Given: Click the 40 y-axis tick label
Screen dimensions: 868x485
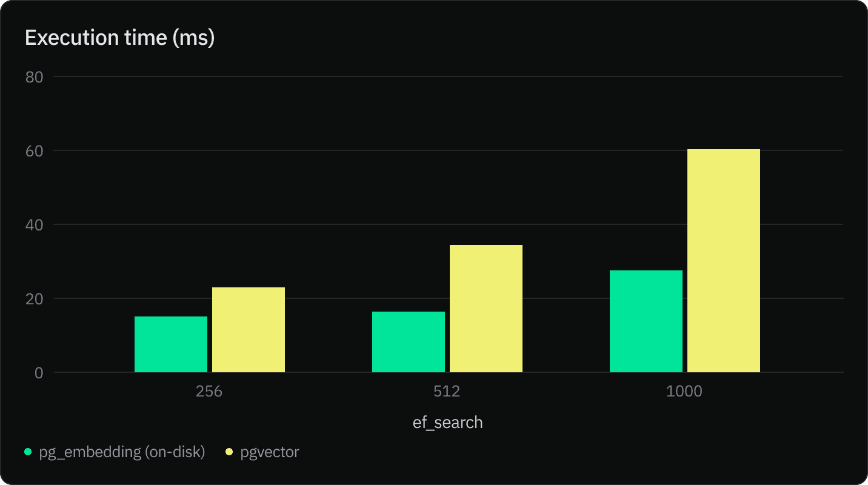Looking at the screenshot, I should point(35,225).
